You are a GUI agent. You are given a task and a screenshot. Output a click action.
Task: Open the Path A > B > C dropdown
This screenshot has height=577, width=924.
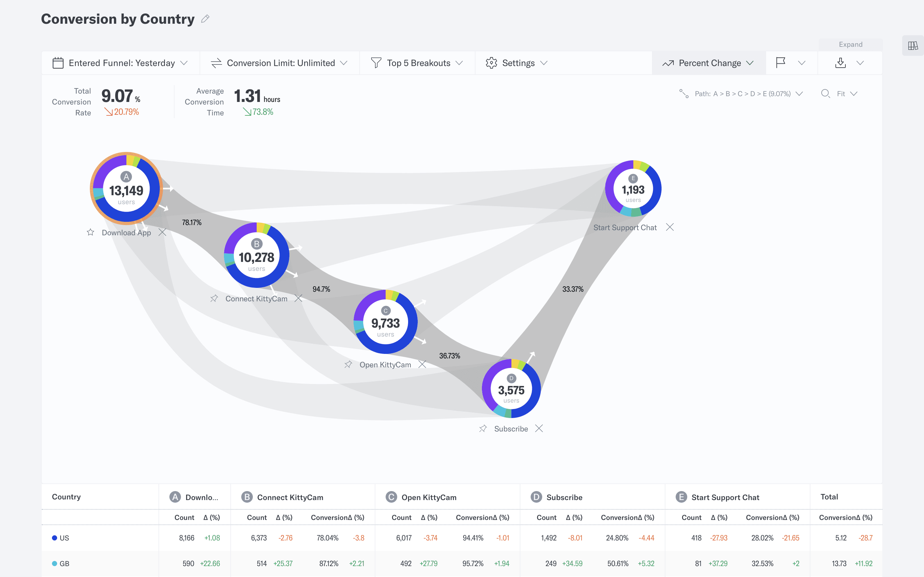point(800,94)
